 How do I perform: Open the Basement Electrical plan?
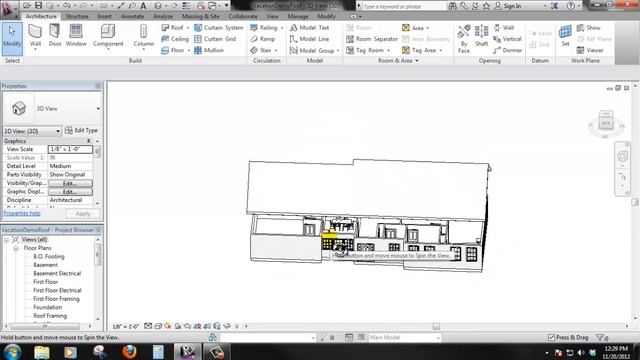pos(57,273)
